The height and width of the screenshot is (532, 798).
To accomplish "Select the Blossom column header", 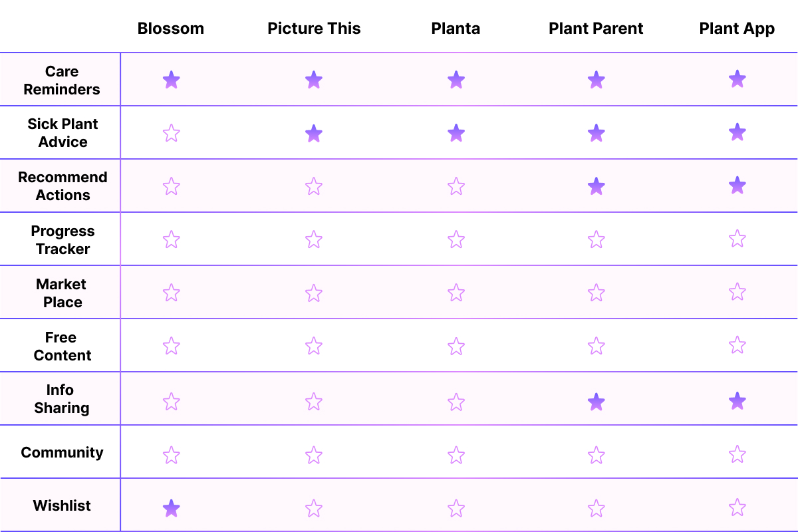I will tap(171, 29).
